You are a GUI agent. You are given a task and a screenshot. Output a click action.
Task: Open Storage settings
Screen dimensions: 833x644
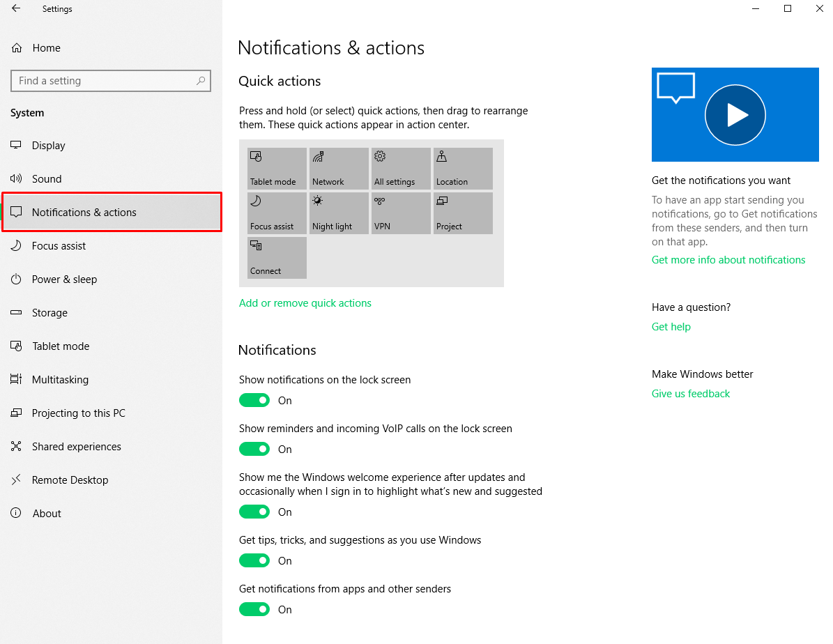click(49, 313)
